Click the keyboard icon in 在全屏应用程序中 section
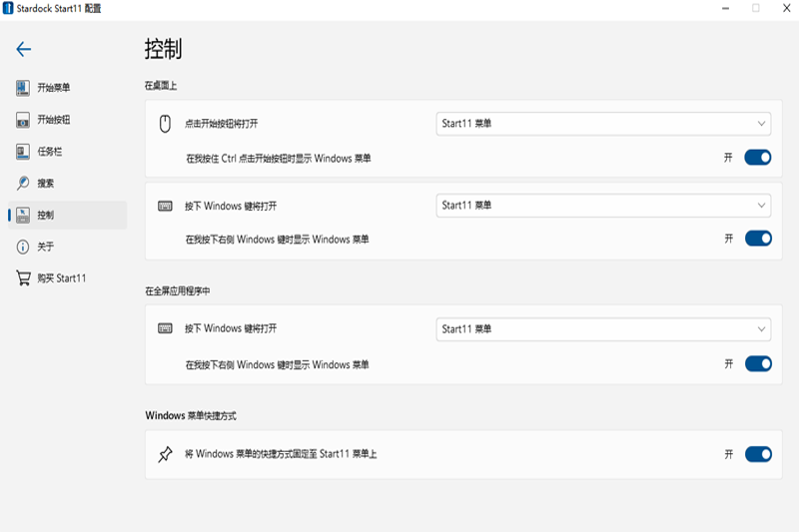 (x=165, y=328)
